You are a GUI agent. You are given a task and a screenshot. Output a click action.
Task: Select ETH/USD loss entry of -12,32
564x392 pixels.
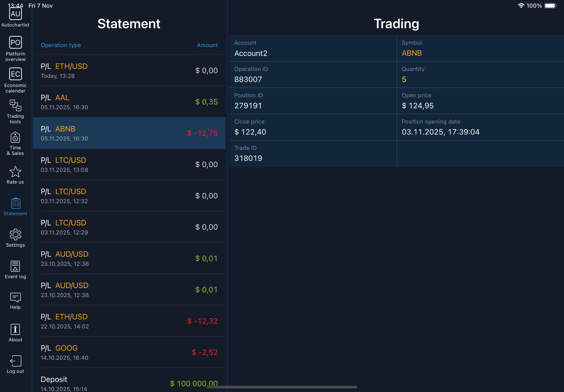click(129, 321)
